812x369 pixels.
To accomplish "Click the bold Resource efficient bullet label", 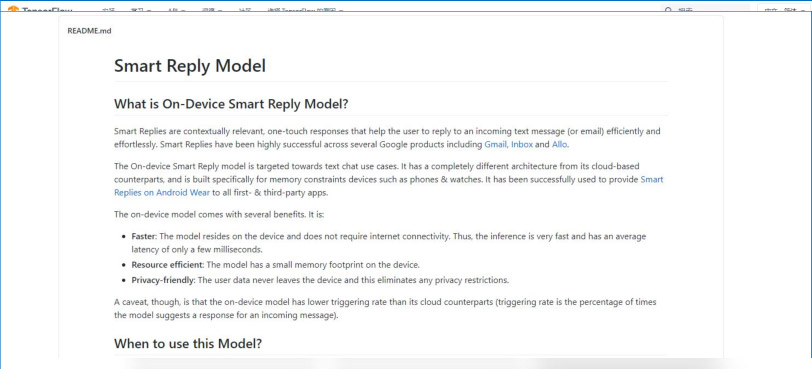I will (168, 265).
